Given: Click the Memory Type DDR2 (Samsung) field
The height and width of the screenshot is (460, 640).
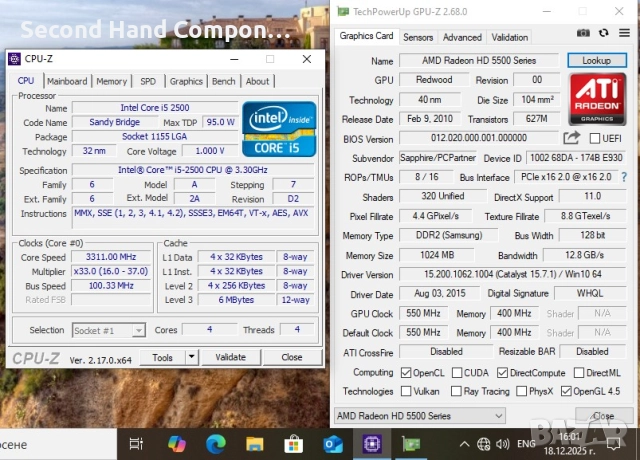Looking at the screenshot, I should click(x=449, y=235).
